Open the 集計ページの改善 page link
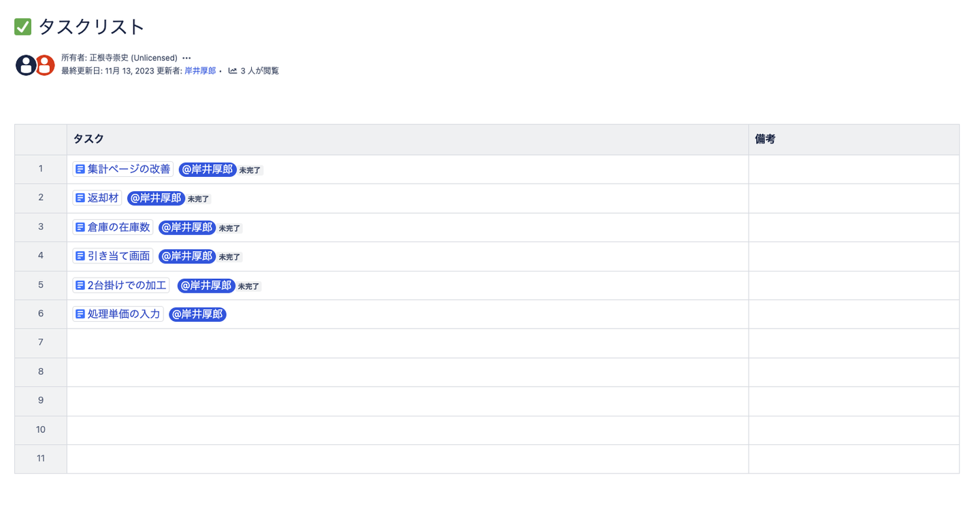Screen dimensions: 980x526 click(x=129, y=169)
